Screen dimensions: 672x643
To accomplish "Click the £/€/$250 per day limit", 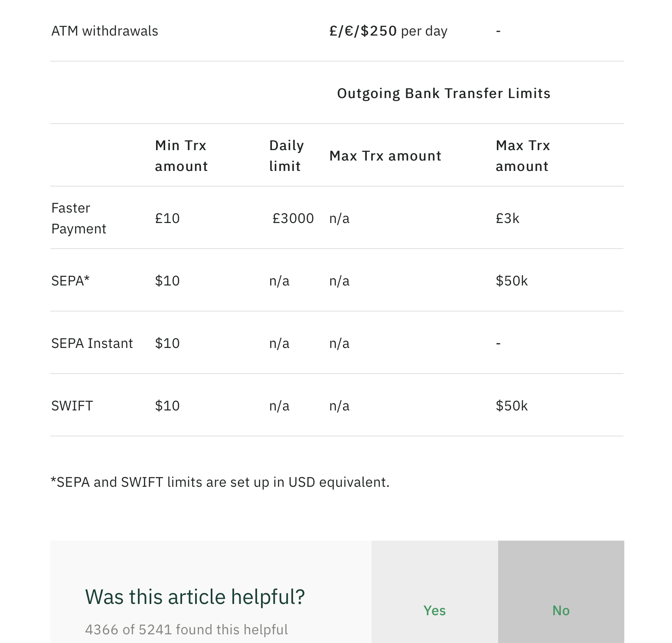I will click(388, 31).
